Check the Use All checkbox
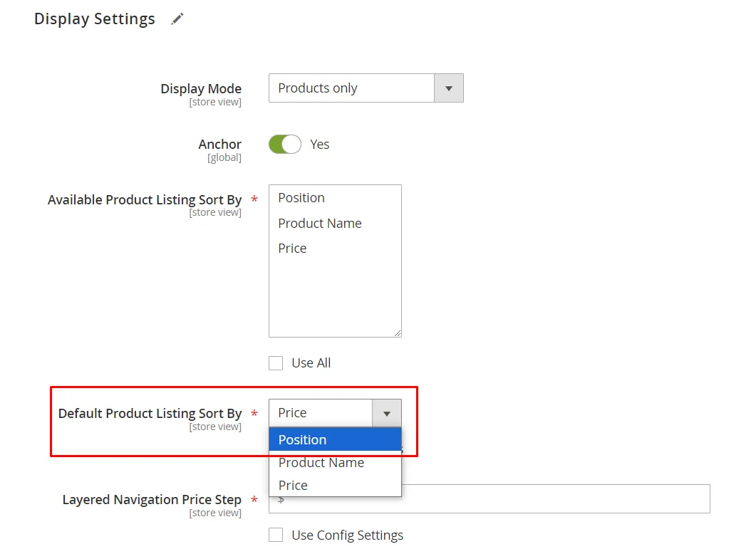 coord(276,363)
